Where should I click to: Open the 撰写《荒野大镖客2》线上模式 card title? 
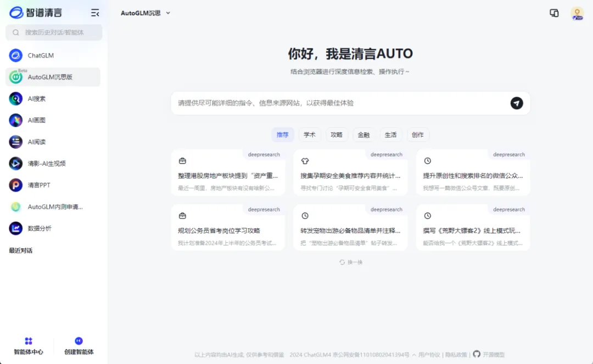coord(472,231)
